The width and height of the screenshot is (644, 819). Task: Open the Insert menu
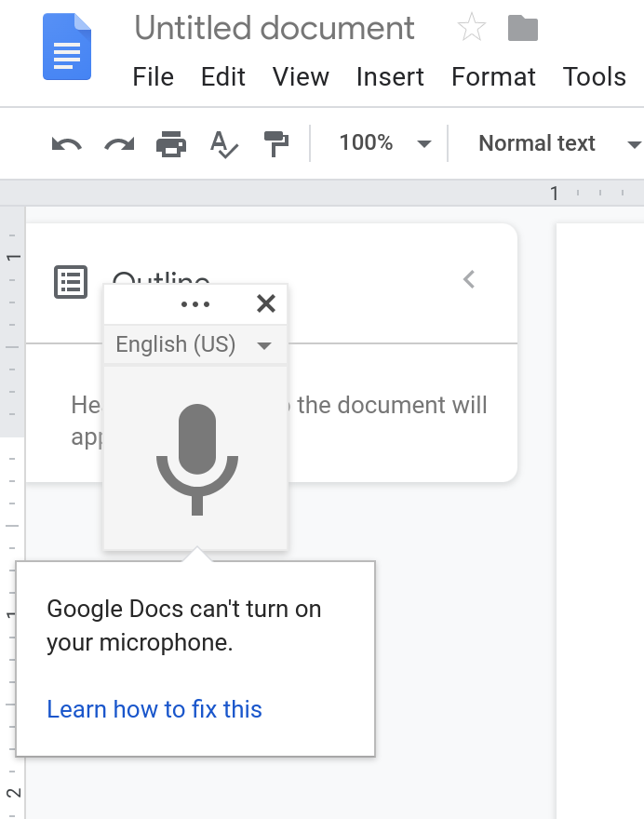coord(390,77)
